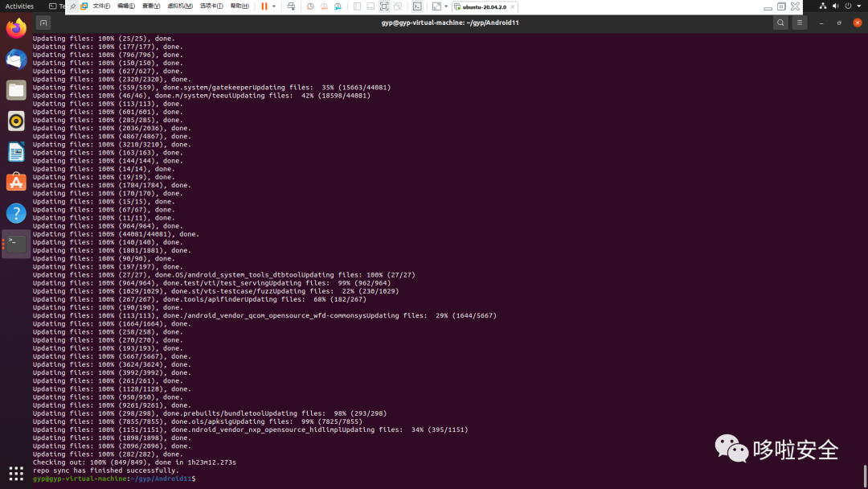Viewport: 868px width, 489px height.
Task: Toggle the thumbnail bar view icon
Action: (371, 6)
